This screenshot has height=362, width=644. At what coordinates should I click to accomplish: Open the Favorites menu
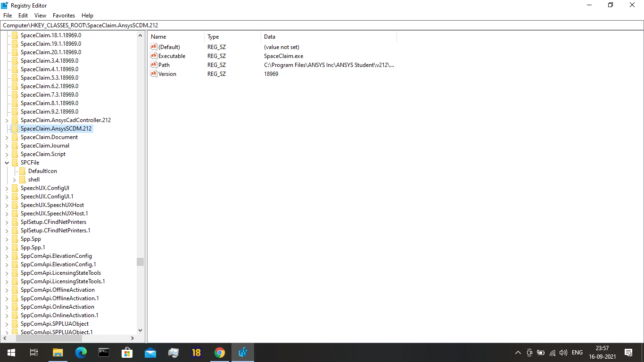click(x=64, y=16)
